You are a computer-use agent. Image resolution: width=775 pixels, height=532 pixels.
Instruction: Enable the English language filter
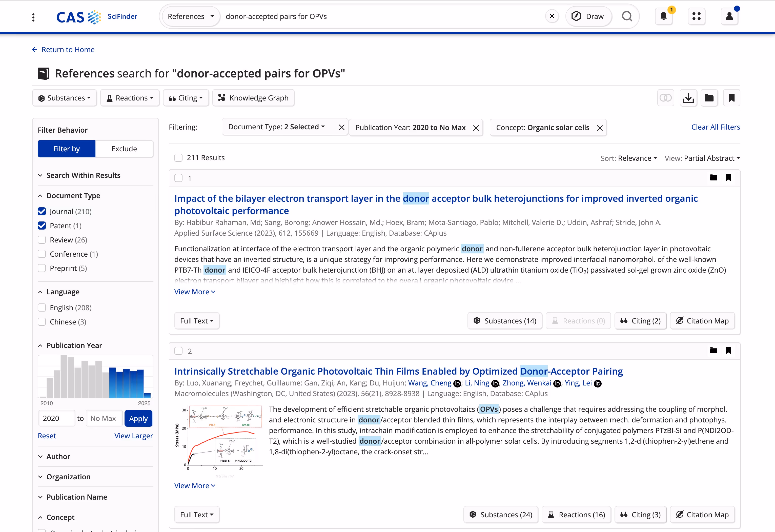click(42, 308)
